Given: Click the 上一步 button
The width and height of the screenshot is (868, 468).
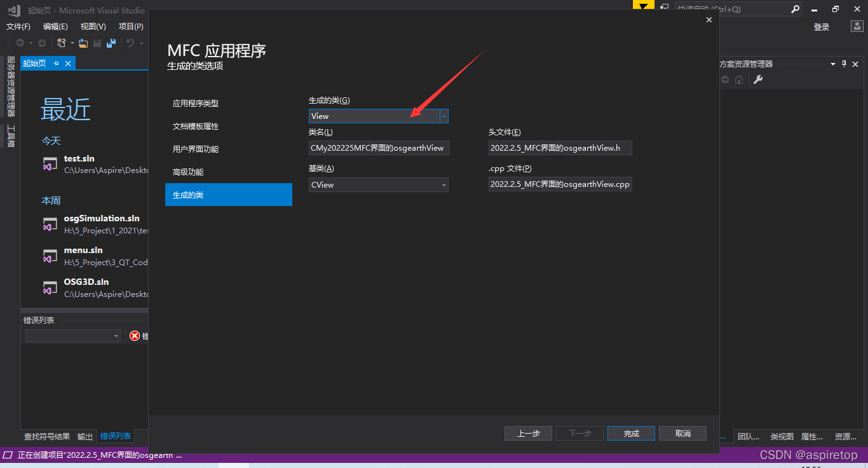Looking at the screenshot, I should coord(528,433).
